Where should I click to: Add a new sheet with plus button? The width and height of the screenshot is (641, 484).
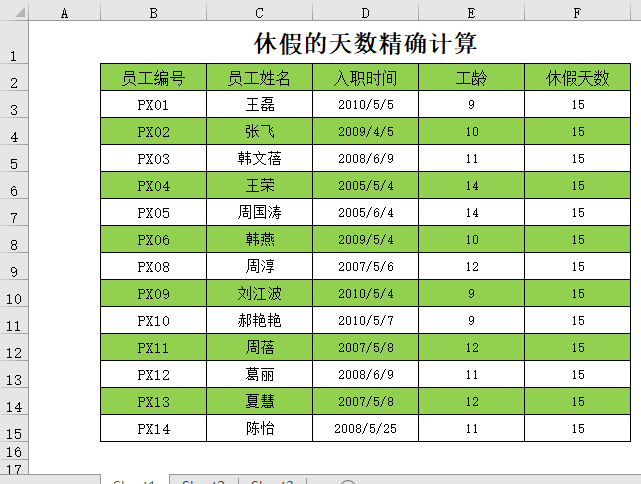(348, 482)
